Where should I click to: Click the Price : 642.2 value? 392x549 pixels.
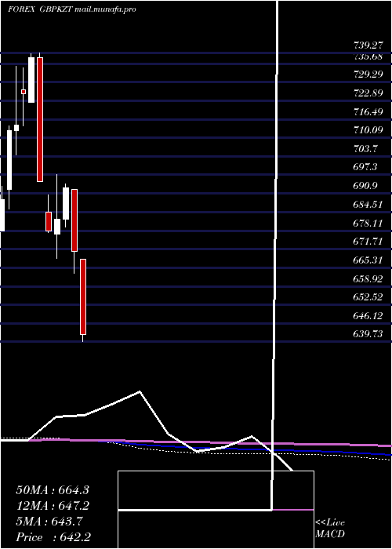click(53, 537)
